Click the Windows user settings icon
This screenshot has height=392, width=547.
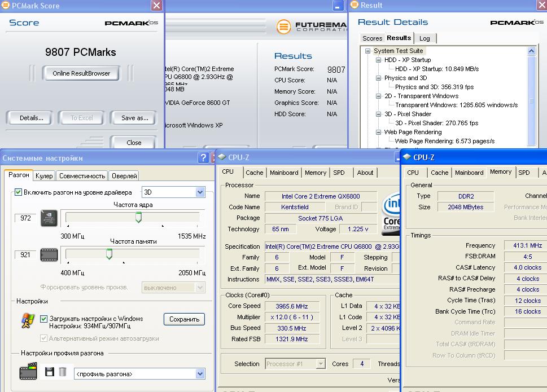click(28, 321)
